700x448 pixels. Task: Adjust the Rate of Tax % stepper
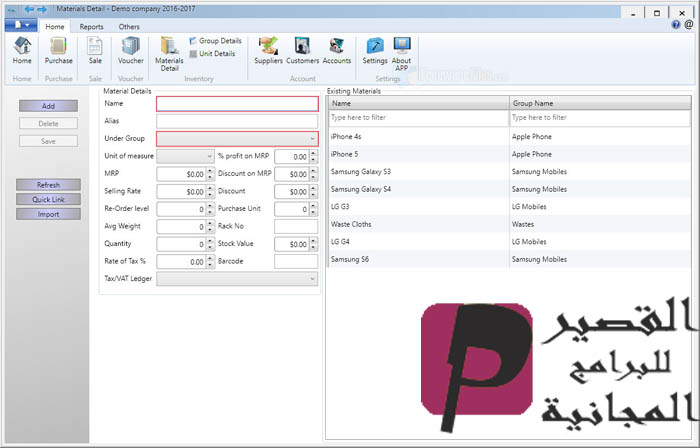click(210, 261)
